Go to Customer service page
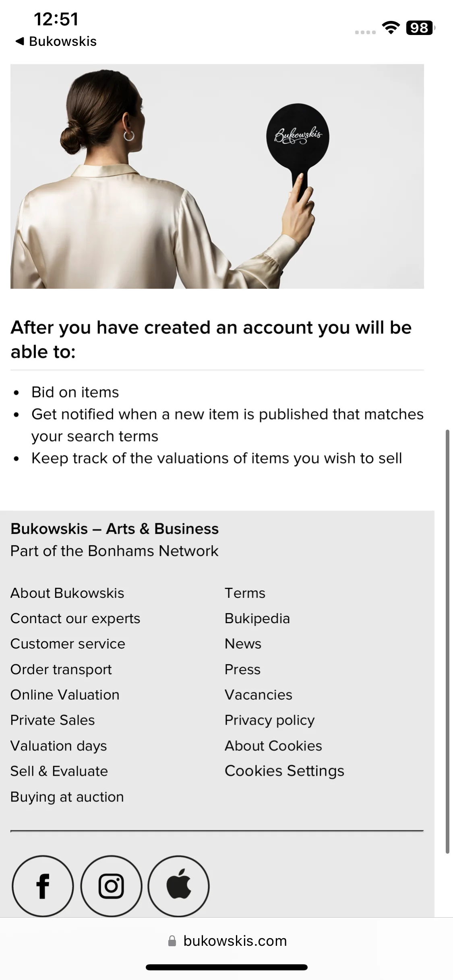The height and width of the screenshot is (980, 453). (x=68, y=644)
